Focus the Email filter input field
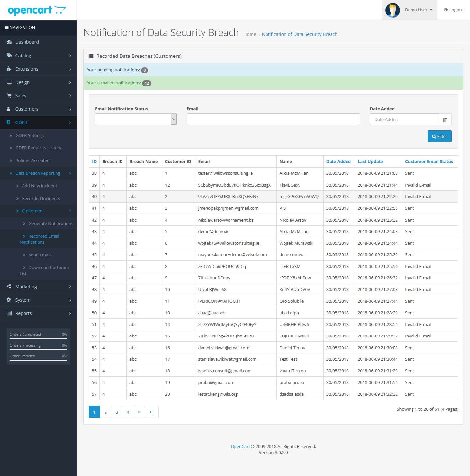 click(273, 120)
